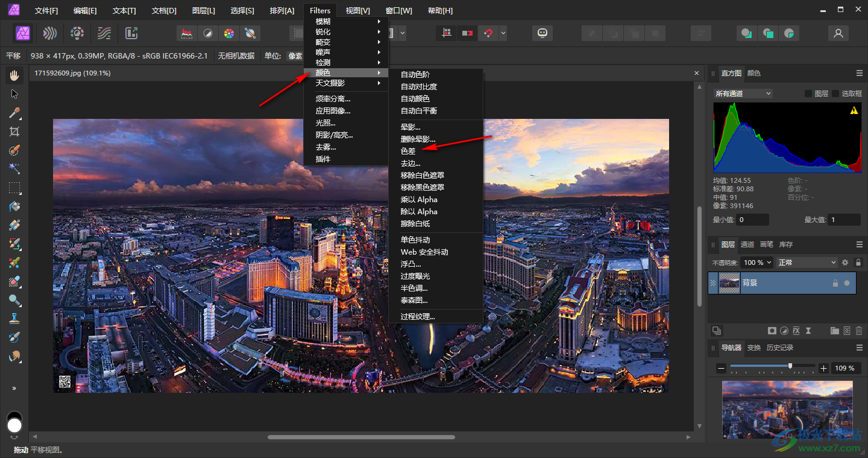Open the 所有通道 channel dropdown
The width and height of the screenshot is (868, 458).
coord(743,94)
